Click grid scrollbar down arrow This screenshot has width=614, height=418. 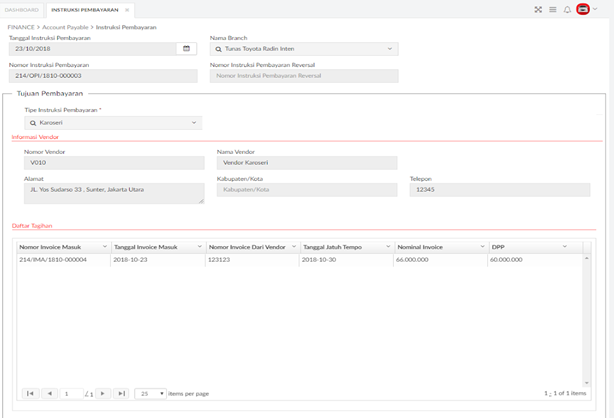coord(587,383)
